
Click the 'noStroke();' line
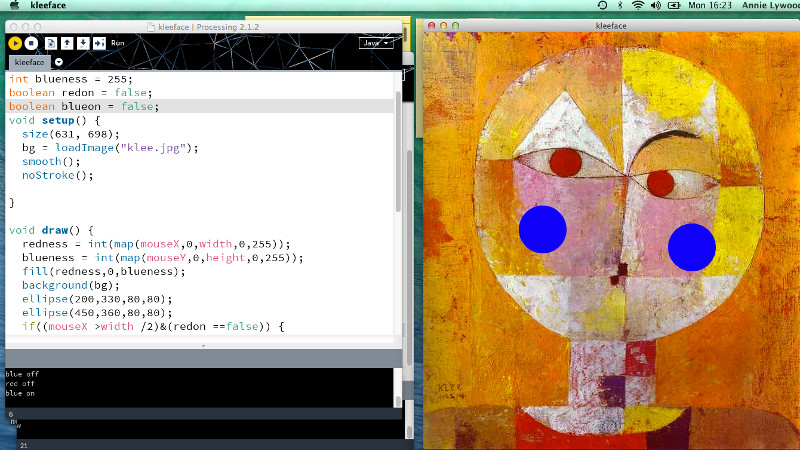point(58,175)
